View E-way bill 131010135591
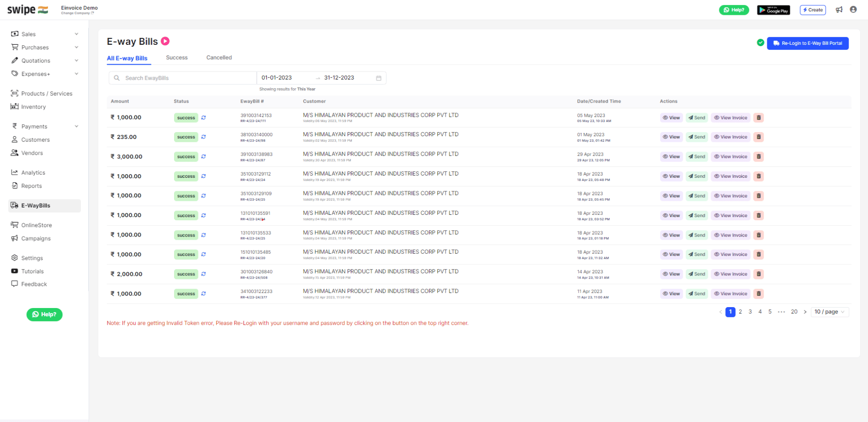868x422 pixels. pos(671,216)
